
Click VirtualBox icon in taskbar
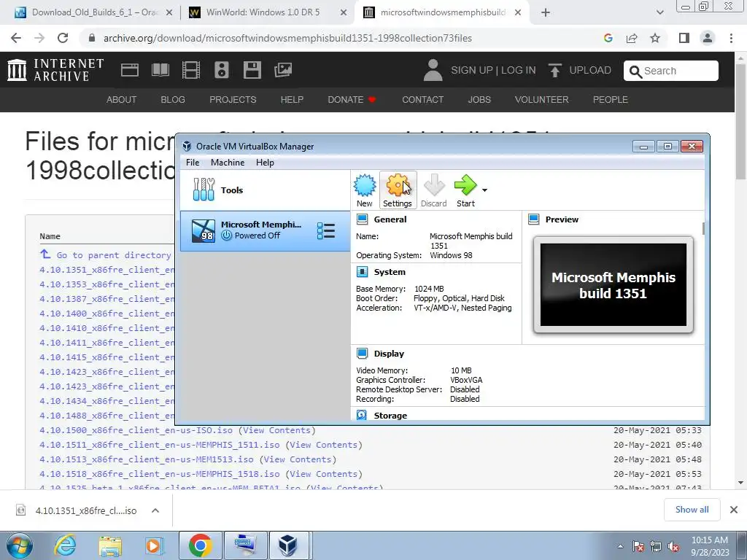288,545
